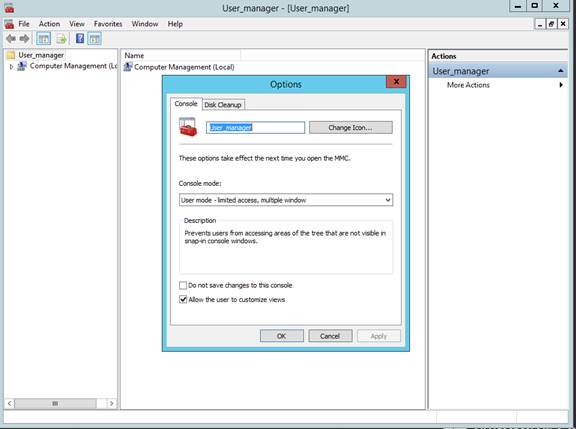
Task: Uncheck Allow the user to customize views
Action: 183,299
